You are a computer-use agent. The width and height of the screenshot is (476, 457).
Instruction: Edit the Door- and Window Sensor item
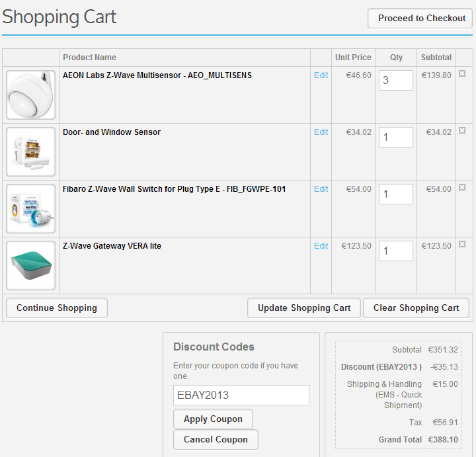tap(321, 132)
